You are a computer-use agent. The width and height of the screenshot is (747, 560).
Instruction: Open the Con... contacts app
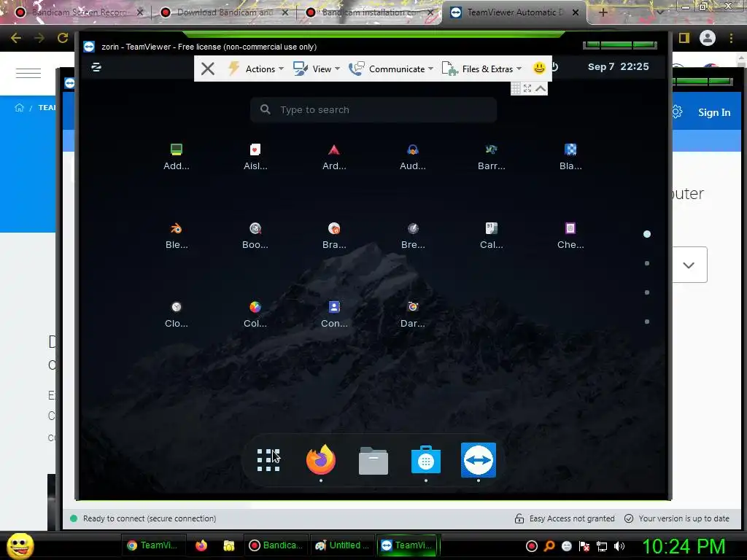[334, 314]
